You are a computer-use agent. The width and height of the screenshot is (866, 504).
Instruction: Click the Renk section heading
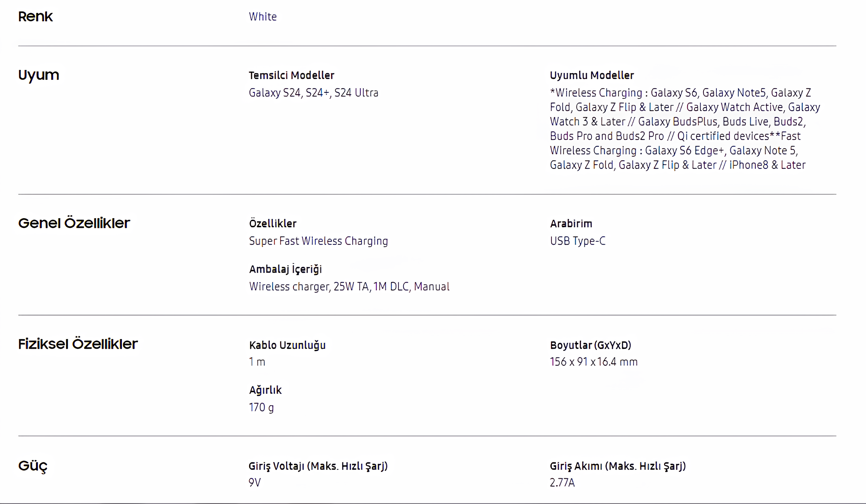(x=35, y=17)
